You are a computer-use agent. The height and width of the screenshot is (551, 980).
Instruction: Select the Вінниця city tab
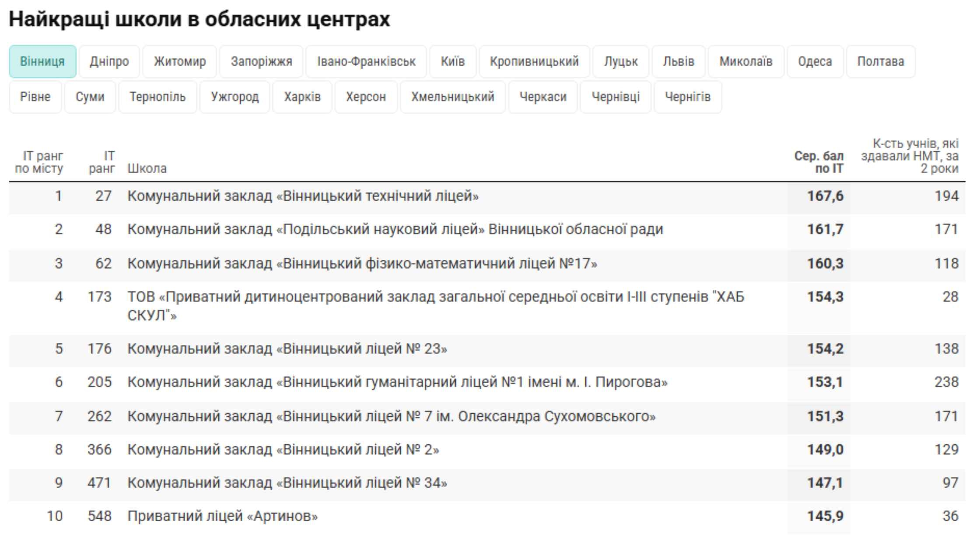42,62
